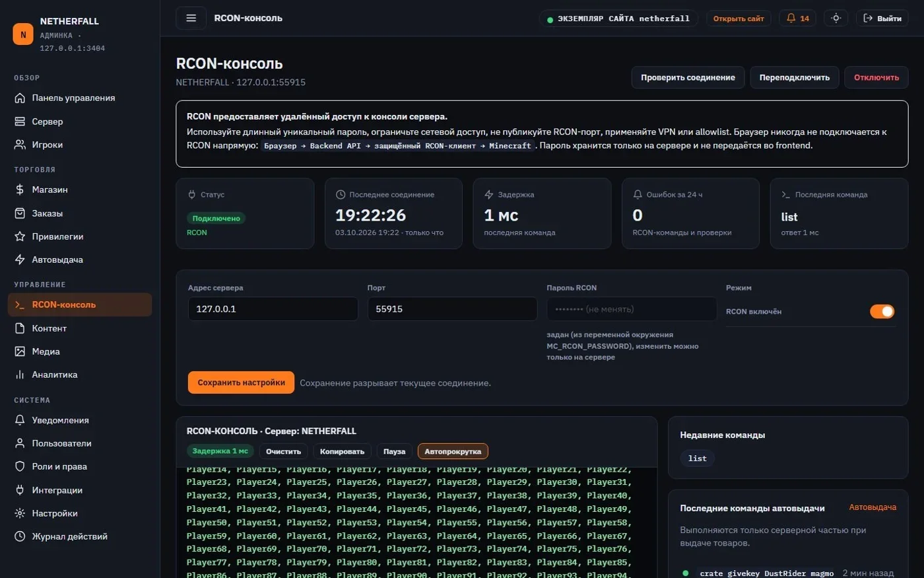
Task: Click the Адрес сервера field 127.0.0.1
Action: [x=273, y=308]
